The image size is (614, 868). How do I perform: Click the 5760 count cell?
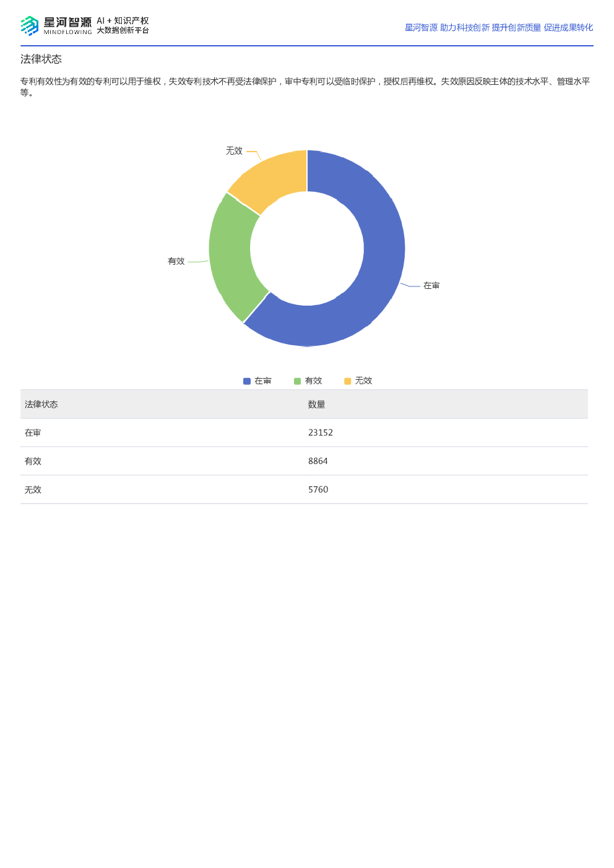pos(318,490)
